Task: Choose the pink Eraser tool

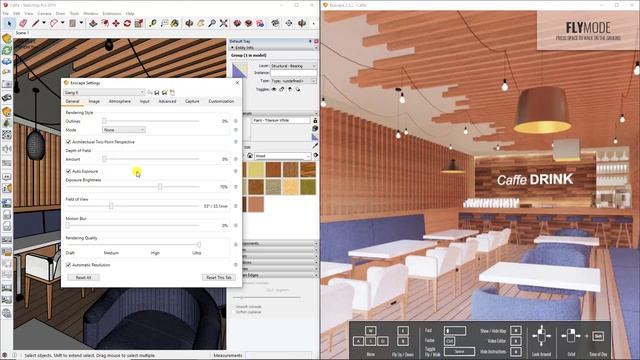Action: pos(22,23)
